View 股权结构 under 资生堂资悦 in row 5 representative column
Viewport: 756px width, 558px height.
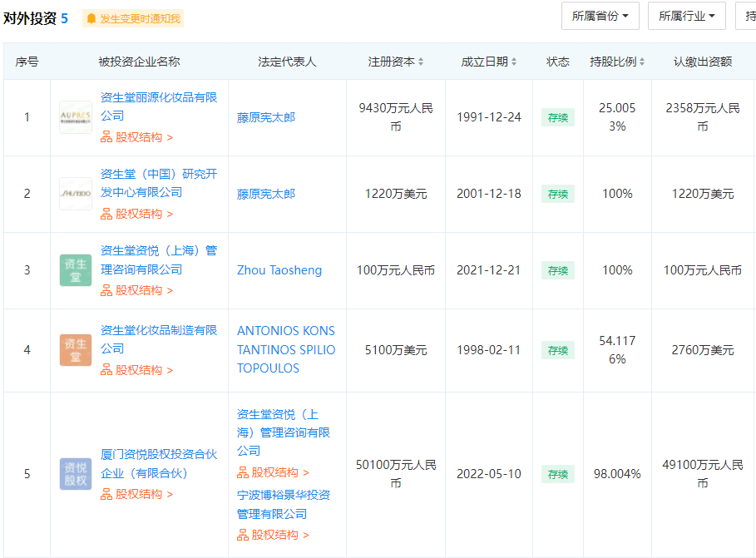pos(273,472)
